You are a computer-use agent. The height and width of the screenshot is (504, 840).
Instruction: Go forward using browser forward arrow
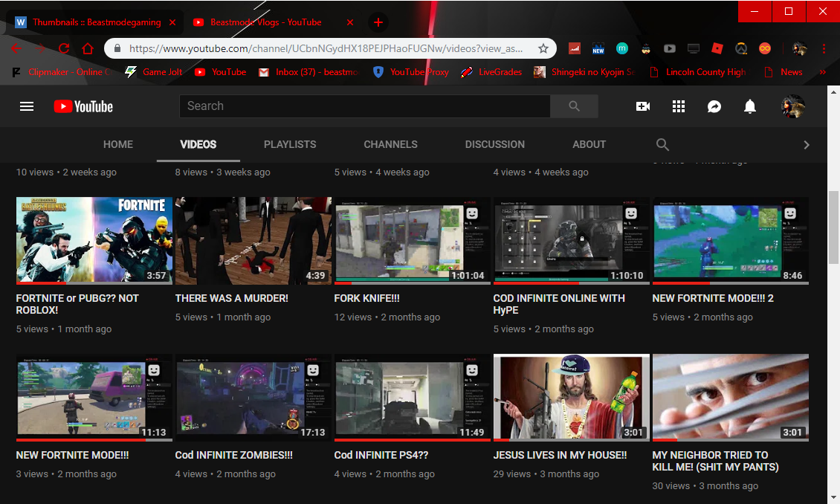(x=40, y=49)
